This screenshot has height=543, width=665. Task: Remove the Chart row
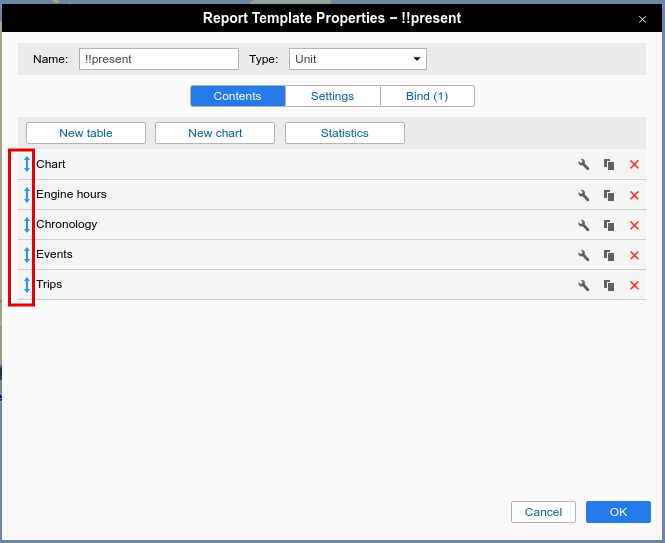coord(634,165)
